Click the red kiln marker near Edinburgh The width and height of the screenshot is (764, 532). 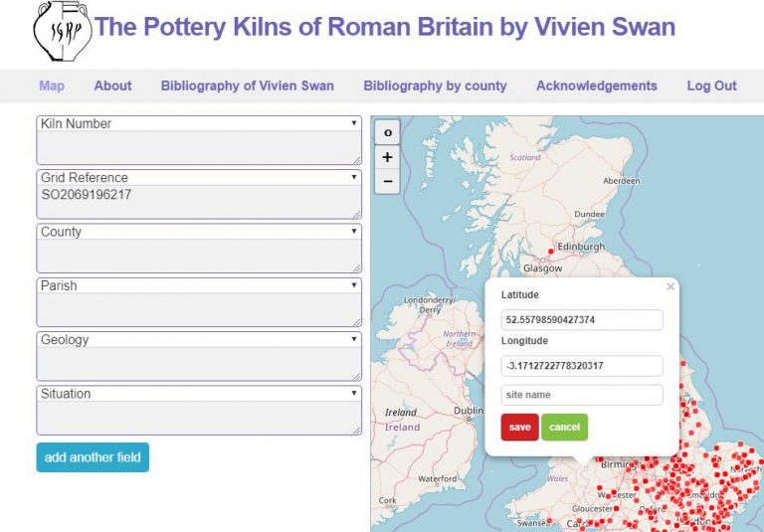coord(551,252)
